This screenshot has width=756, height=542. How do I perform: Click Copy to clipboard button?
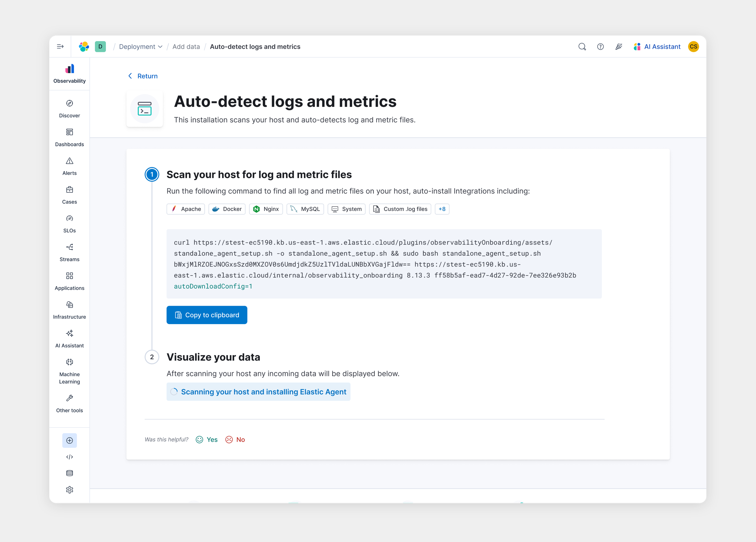207,315
